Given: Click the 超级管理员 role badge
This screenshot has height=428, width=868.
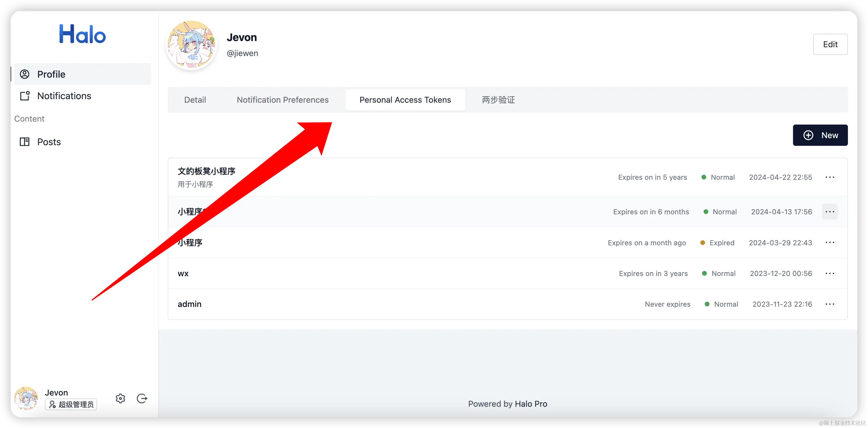Looking at the screenshot, I should tap(71, 404).
